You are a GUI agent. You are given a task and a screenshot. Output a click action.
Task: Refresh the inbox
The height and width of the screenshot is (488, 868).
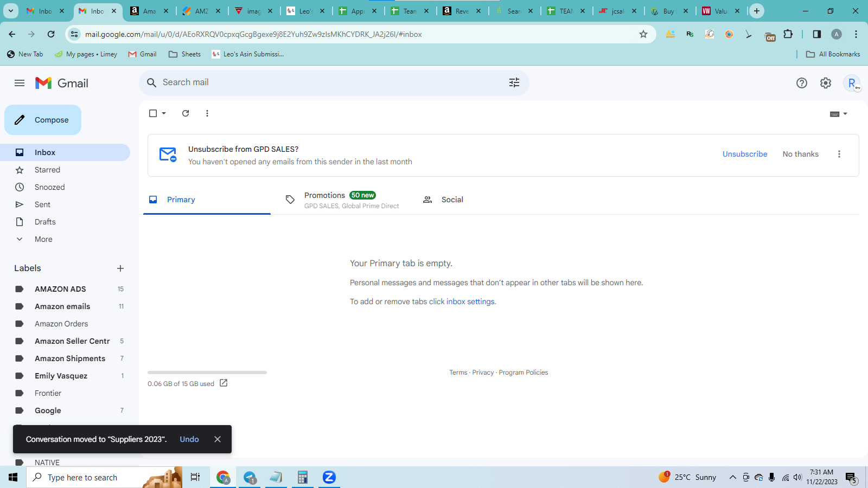coord(186,113)
